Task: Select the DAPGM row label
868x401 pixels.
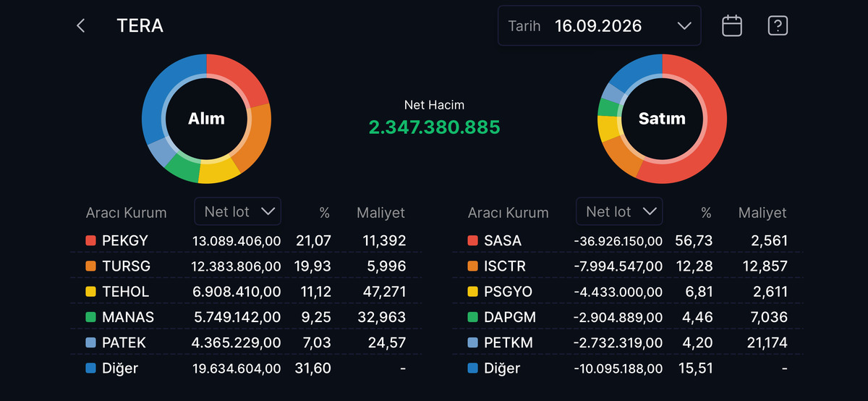Action: [x=509, y=317]
